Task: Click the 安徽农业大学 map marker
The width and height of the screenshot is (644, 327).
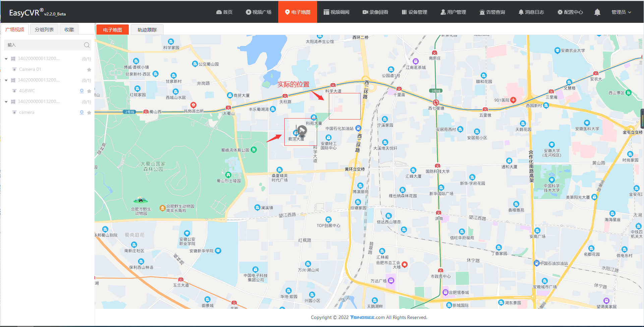Action: (x=557, y=51)
